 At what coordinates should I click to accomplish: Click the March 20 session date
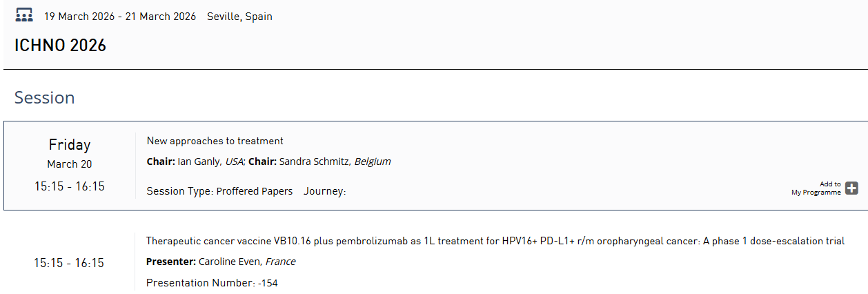pyautogui.click(x=70, y=164)
